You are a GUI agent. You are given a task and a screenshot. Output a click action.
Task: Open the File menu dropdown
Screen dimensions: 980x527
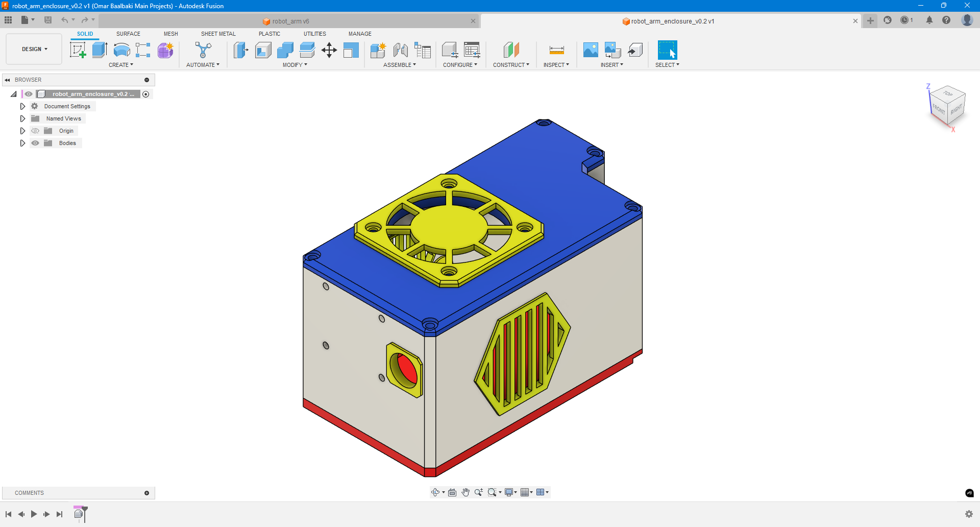point(28,20)
